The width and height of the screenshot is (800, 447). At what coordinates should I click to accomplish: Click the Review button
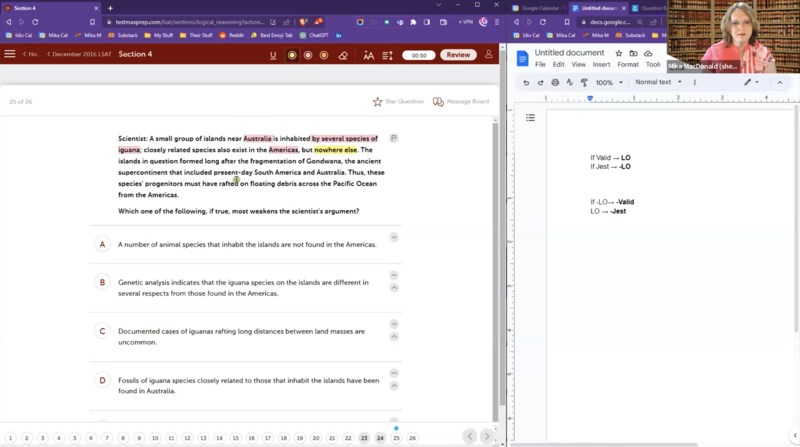coord(458,55)
